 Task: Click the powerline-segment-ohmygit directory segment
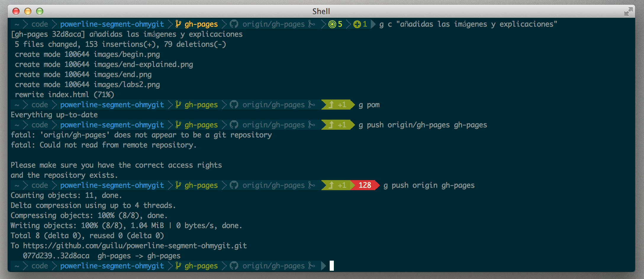click(x=112, y=24)
